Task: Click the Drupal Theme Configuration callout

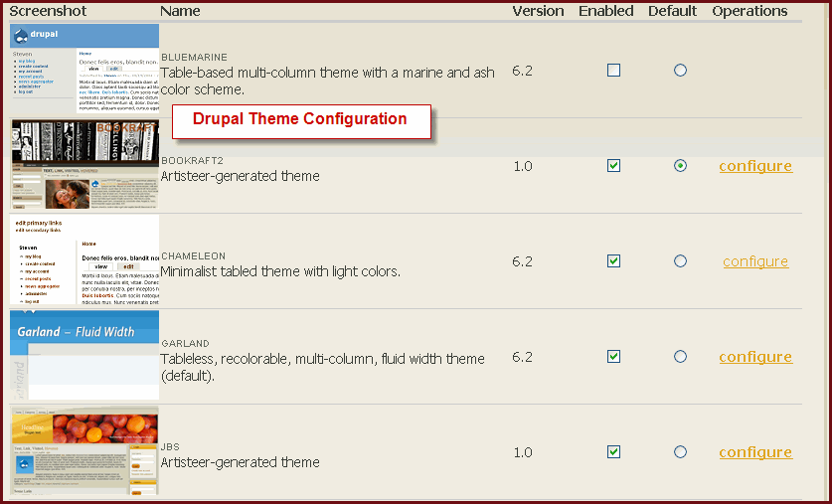Action: click(301, 122)
